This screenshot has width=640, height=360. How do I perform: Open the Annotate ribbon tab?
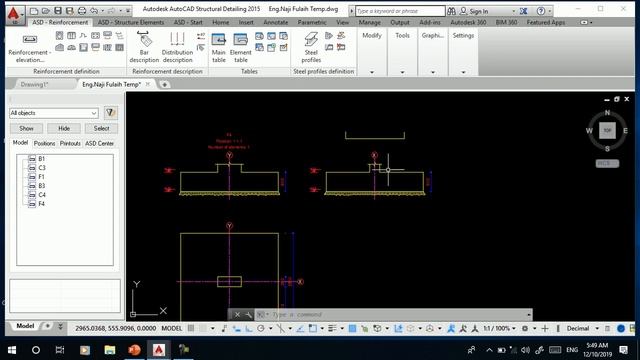pyautogui.click(x=276, y=22)
